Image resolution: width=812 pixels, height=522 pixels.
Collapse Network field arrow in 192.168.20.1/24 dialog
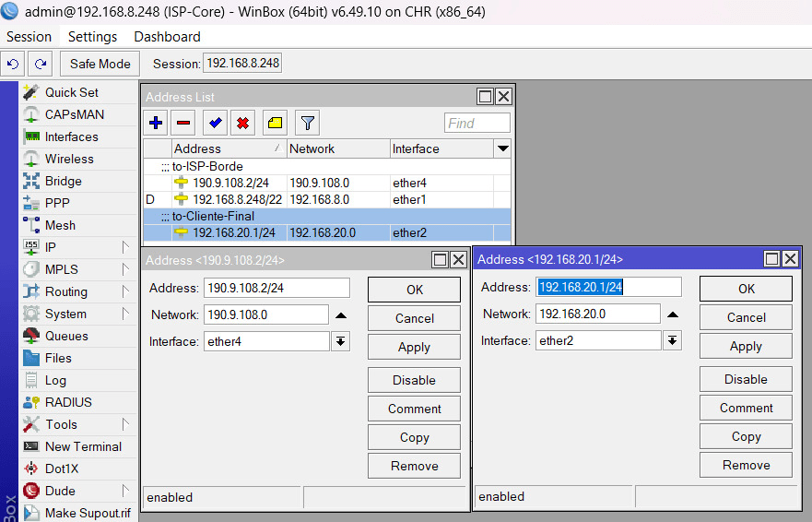673,314
